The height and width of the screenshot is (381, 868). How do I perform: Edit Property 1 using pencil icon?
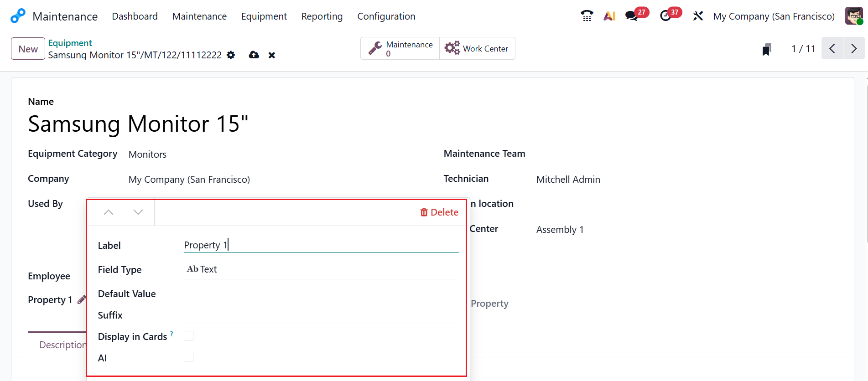click(x=82, y=300)
